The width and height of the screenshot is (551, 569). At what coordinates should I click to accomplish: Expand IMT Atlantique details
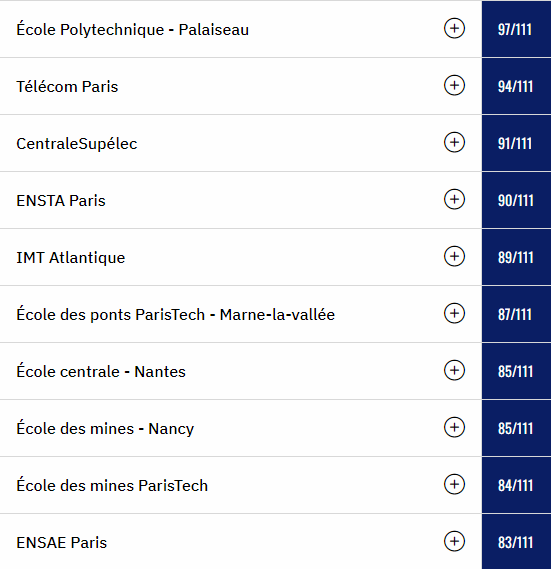[x=454, y=256]
